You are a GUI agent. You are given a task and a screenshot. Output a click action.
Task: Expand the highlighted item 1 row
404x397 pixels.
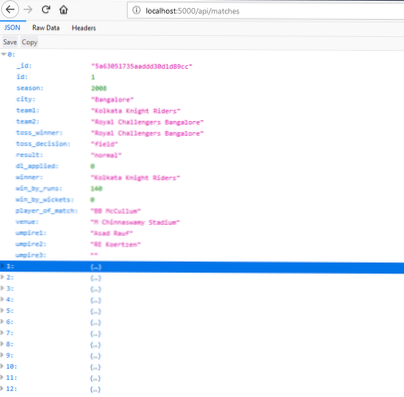click(2, 266)
